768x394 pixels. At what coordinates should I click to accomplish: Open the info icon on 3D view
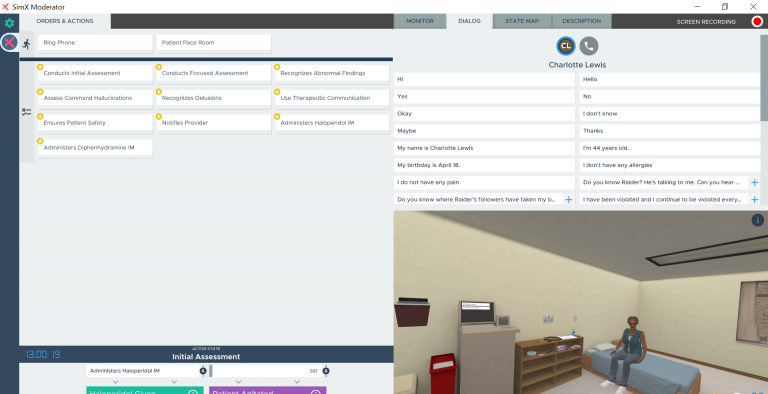pyautogui.click(x=757, y=220)
